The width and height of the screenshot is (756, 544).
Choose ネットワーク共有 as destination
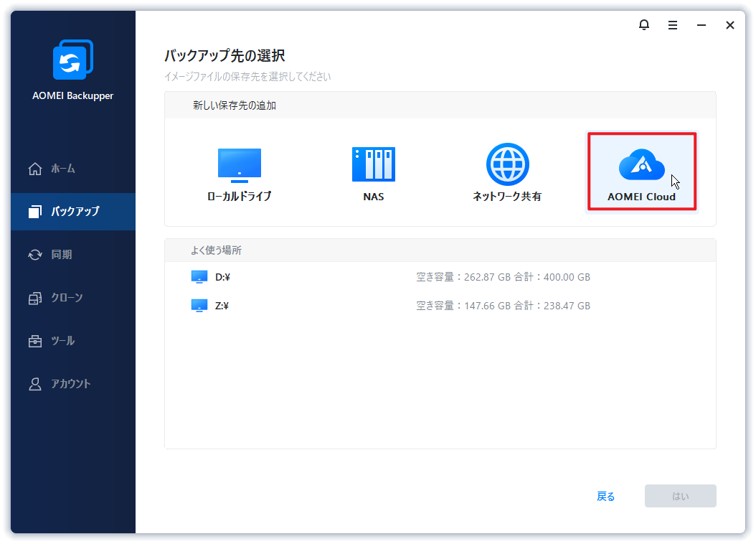[x=507, y=173]
